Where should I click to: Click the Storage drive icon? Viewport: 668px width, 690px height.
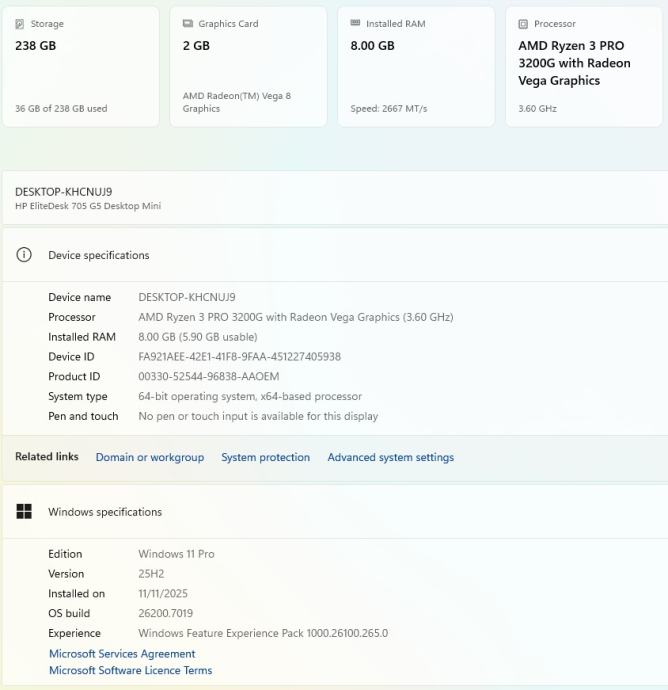(20, 24)
